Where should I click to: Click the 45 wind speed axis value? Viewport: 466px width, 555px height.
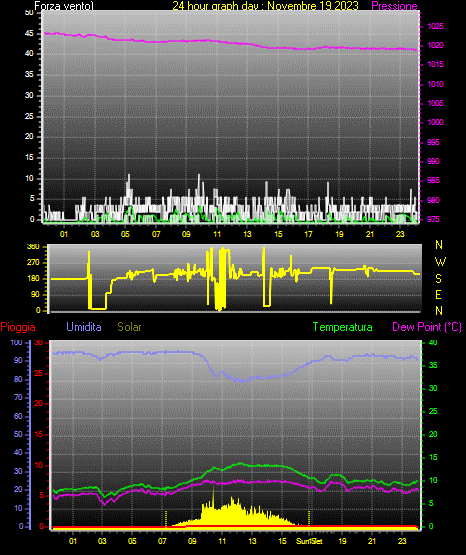tap(29, 34)
